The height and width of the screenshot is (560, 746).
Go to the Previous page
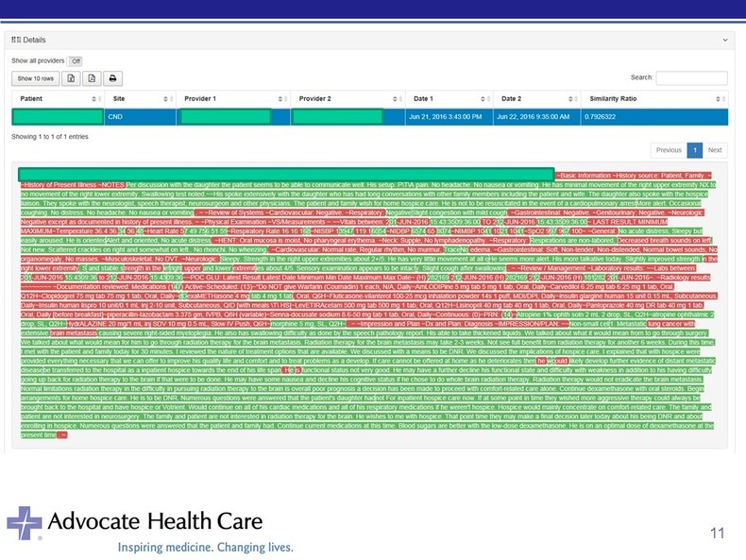669,150
